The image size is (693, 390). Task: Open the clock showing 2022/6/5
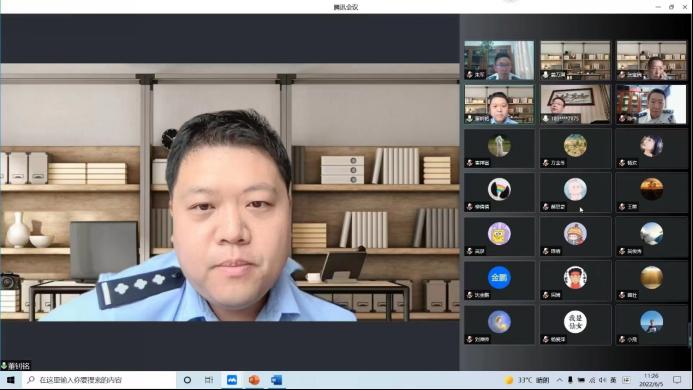click(651, 380)
